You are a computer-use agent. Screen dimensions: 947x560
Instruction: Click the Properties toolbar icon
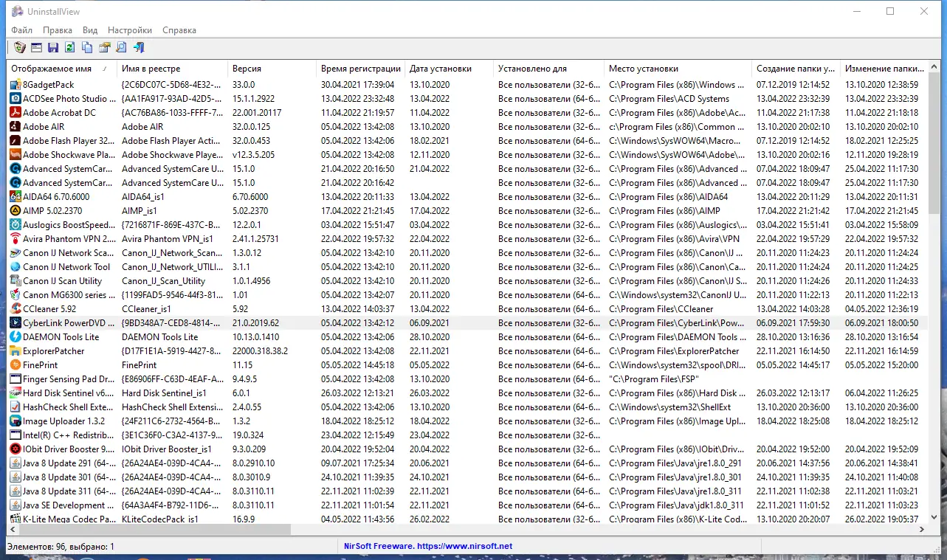point(104,48)
